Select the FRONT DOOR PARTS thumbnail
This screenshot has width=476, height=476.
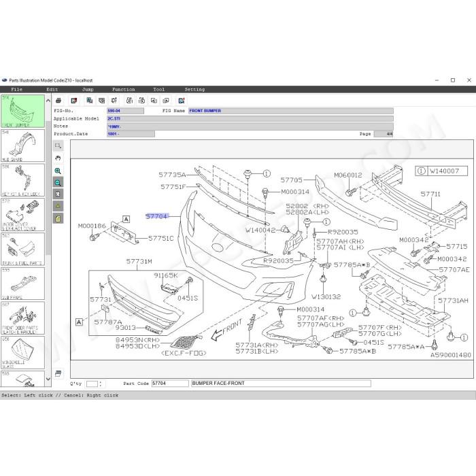[x=22, y=318]
